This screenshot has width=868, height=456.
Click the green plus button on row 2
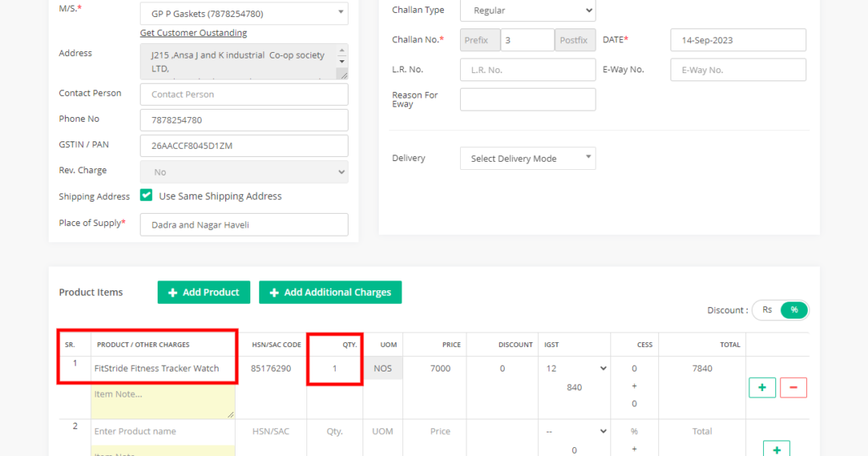(x=776, y=449)
